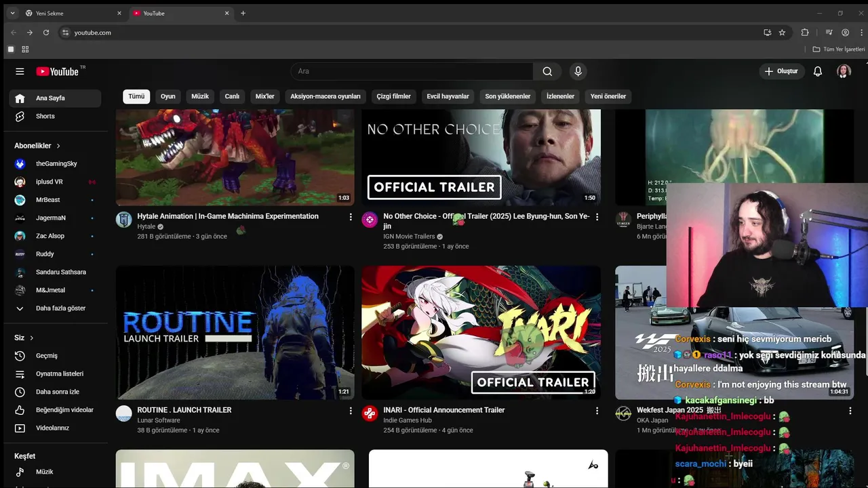The height and width of the screenshot is (488, 868).
Task: Expand the Abonelikler section chevron
Action: (x=58, y=146)
